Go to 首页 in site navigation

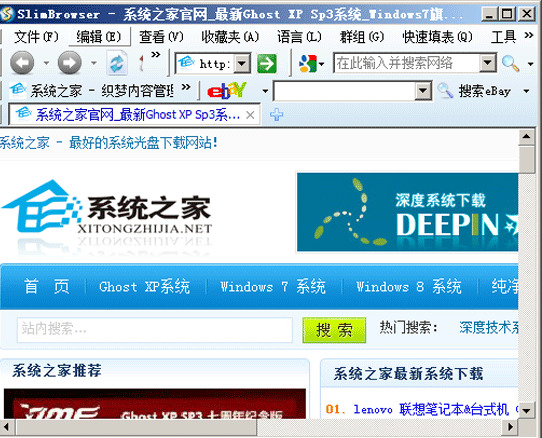click(x=47, y=287)
